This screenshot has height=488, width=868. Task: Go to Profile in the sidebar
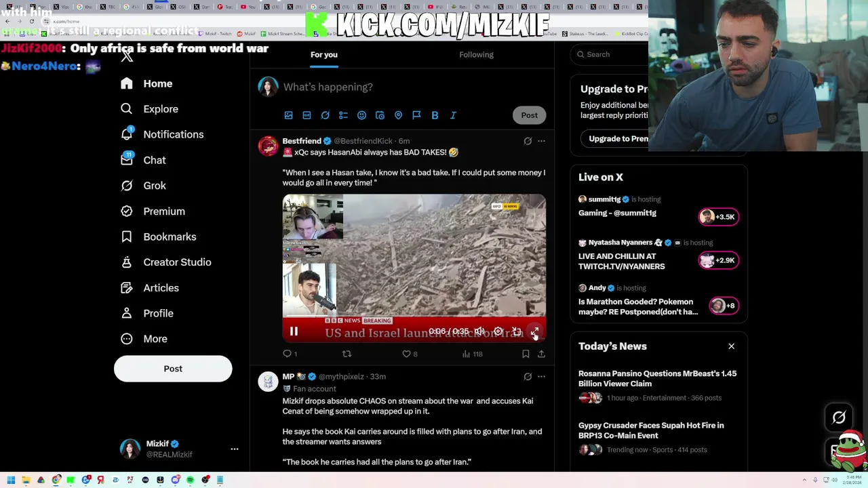[x=146, y=313]
